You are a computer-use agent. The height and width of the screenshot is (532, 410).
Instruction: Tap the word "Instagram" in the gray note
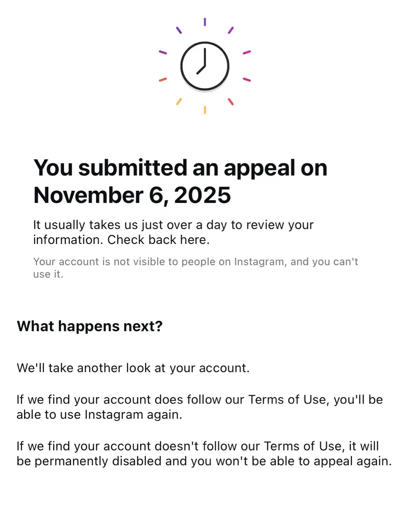coord(259,262)
